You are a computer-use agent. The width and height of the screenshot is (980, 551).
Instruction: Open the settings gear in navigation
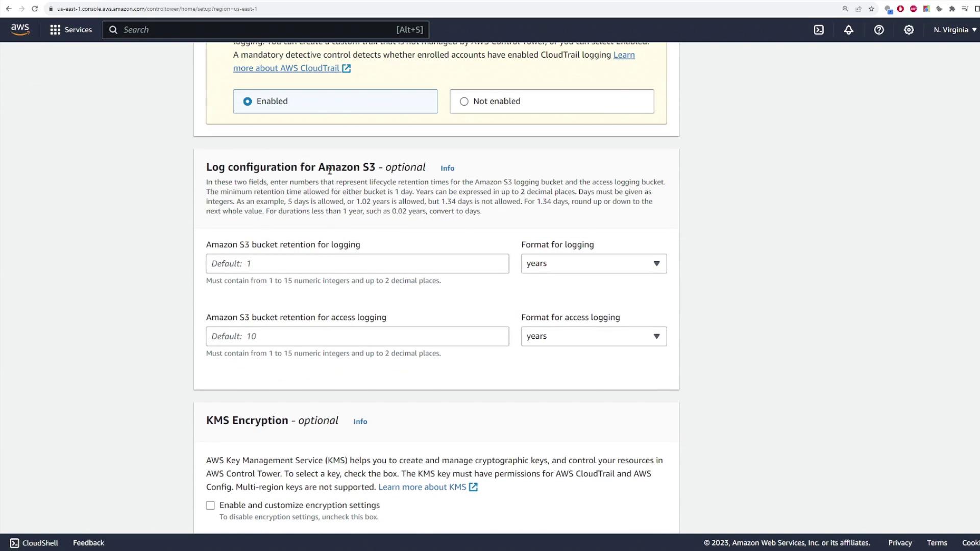[x=909, y=30]
